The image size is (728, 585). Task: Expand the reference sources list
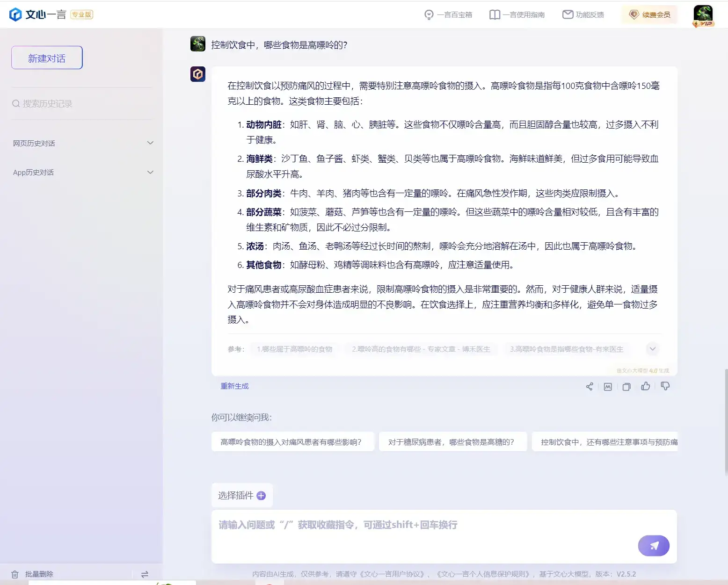click(x=652, y=349)
